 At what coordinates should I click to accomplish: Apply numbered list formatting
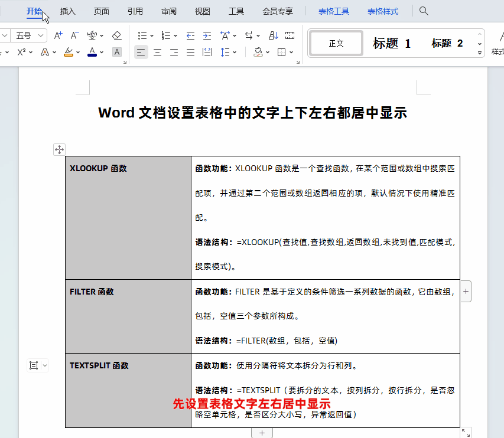(x=166, y=35)
